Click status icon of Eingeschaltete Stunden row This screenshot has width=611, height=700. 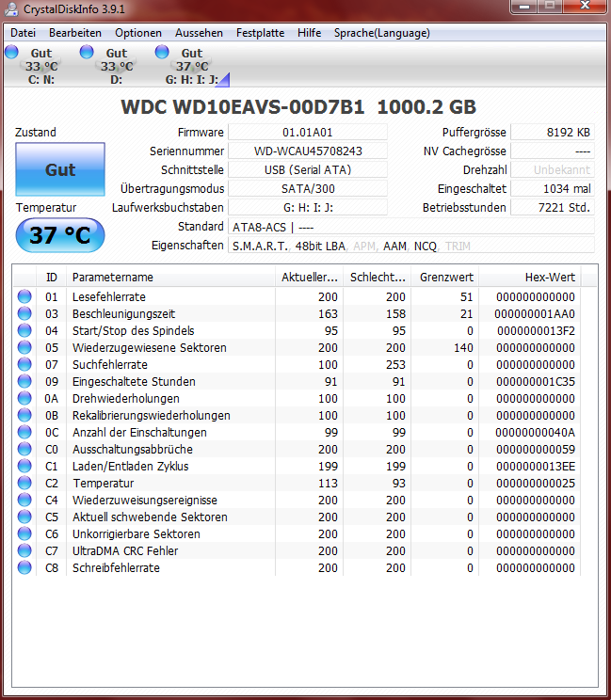24,382
